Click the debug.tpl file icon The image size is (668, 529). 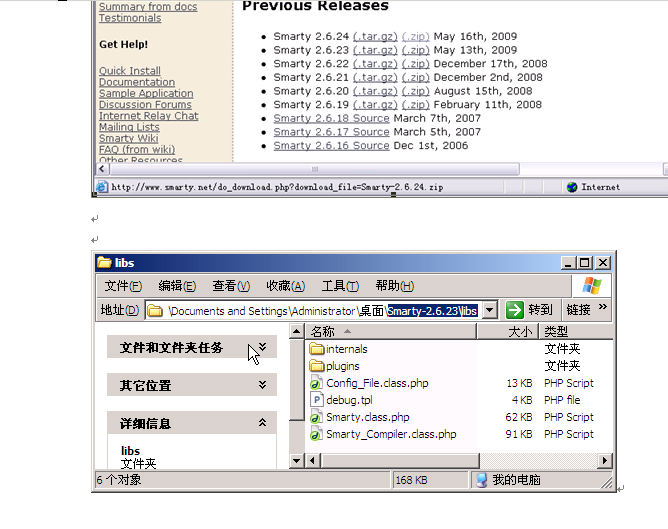[316, 400]
